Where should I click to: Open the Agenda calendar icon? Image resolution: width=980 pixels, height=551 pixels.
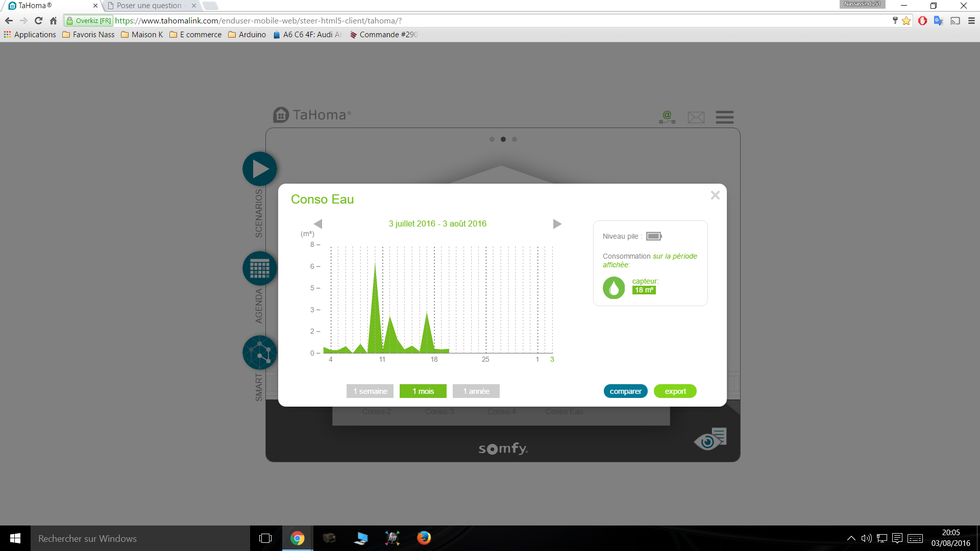point(259,268)
